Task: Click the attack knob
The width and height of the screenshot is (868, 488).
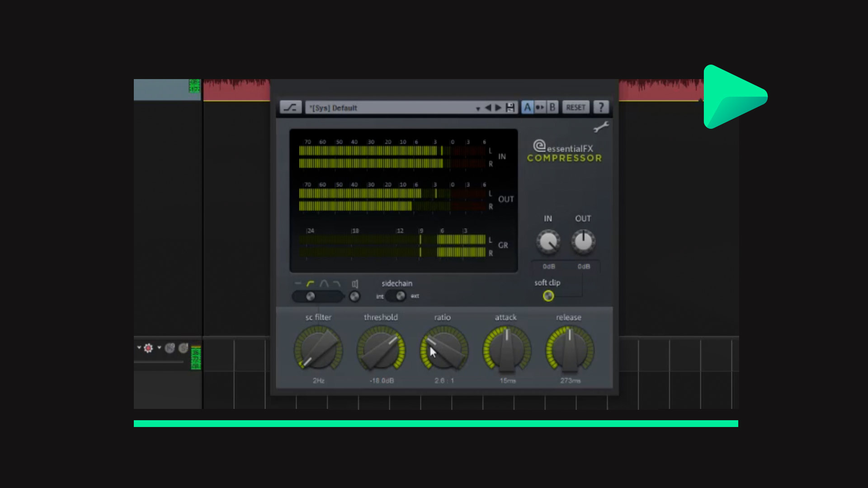Action: tap(507, 350)
